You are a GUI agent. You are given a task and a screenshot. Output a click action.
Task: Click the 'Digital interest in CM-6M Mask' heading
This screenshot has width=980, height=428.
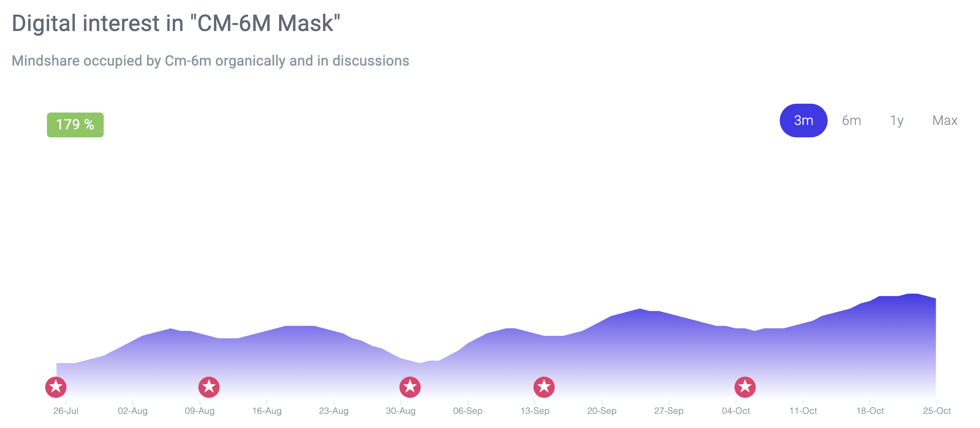tap(176, 23)
